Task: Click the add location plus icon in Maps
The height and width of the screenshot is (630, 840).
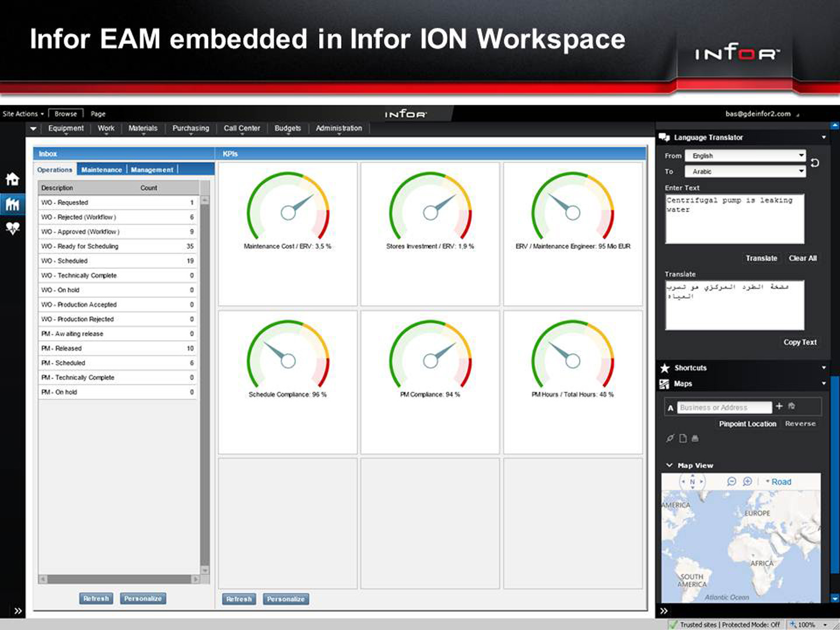Action: point(779,406)
